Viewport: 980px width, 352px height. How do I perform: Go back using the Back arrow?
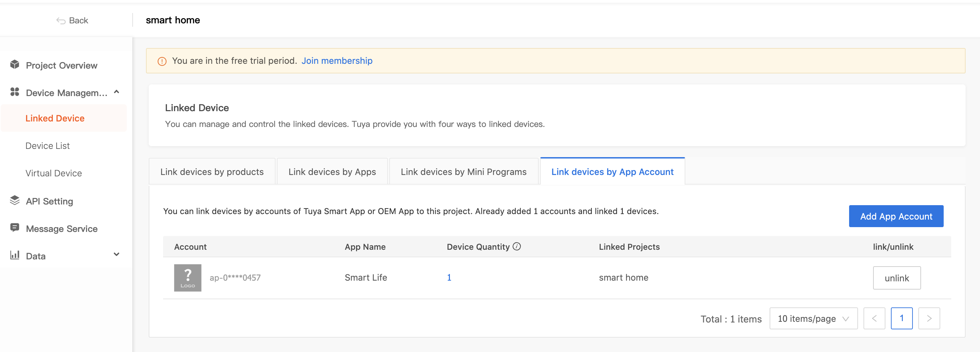click(x=72, y=21)
